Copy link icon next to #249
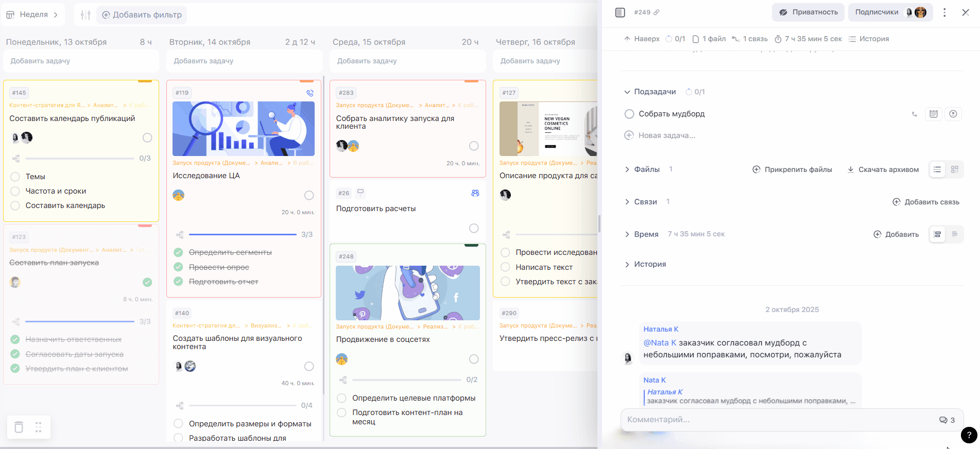The height and width of the screenshot is (449, 980). pyautogui.click(x=657, y=12)
